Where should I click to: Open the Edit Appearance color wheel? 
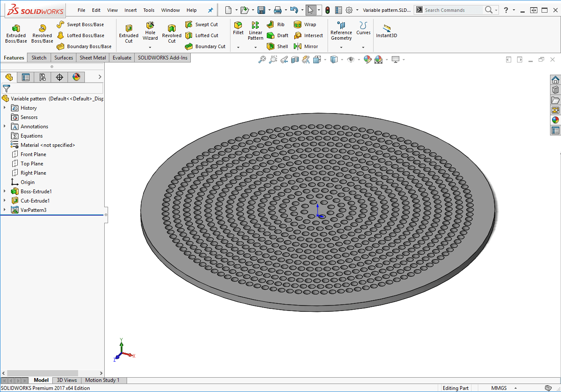pyautogui.click(x=368, y=59)
